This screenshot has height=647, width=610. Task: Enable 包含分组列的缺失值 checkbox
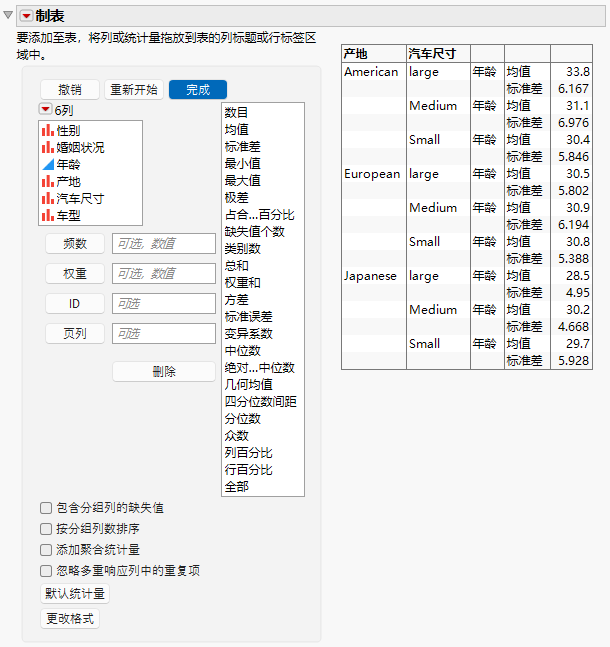click(46, 508)
